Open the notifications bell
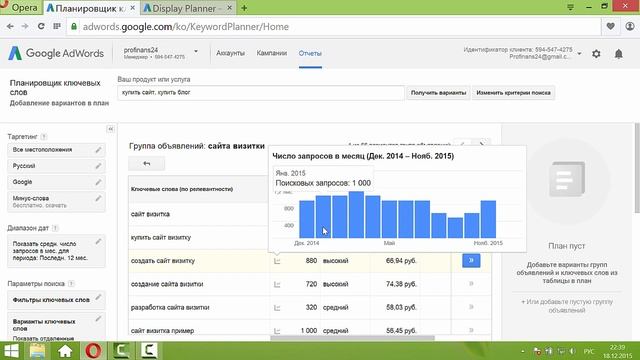640x360 pixels. click(618, 53)
